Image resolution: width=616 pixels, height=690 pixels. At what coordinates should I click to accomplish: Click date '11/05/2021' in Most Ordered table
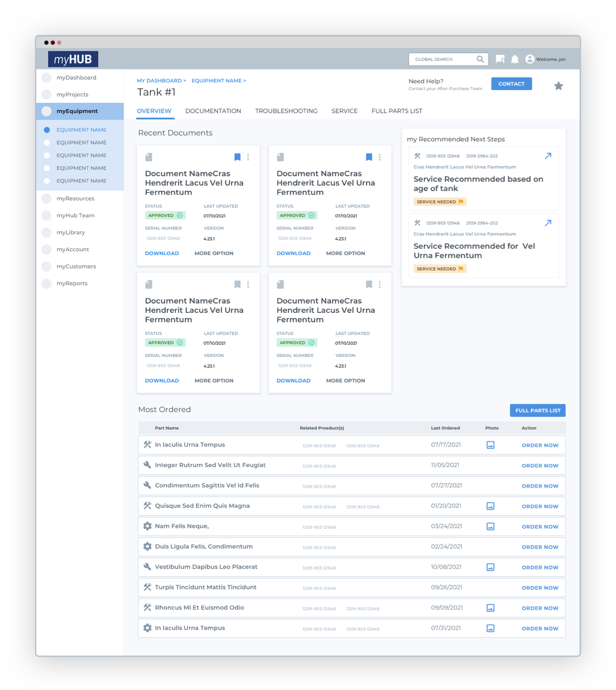(445, 465)
